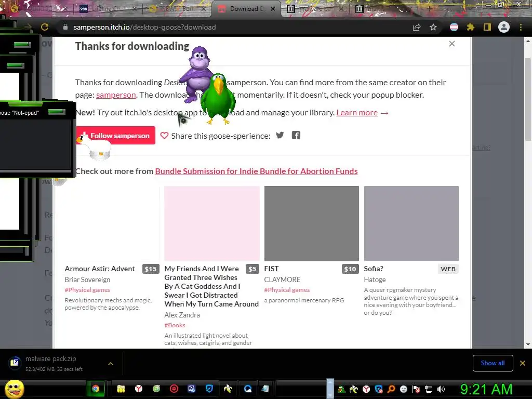Viewport: 532px width, 399px height.
Task: Close the downloads bar
Action: pos(523,363)
